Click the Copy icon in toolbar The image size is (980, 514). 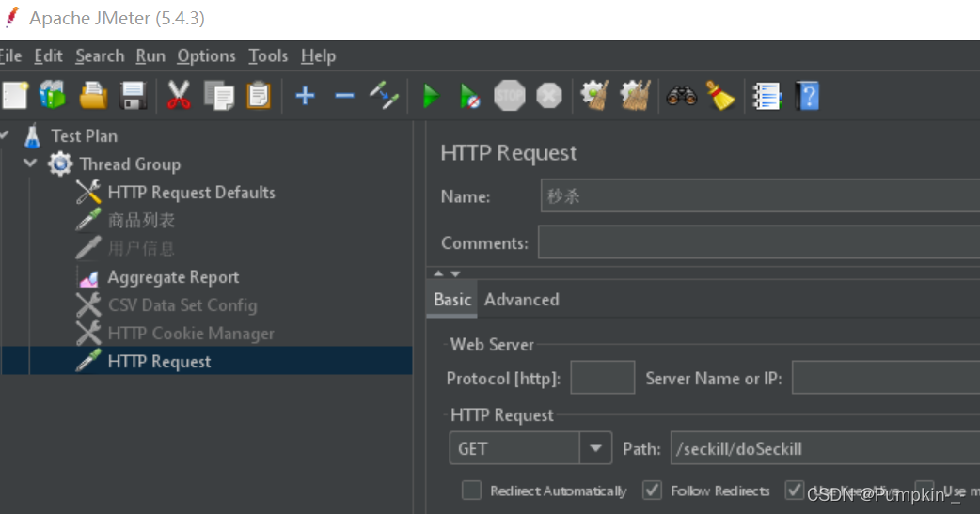219,96
